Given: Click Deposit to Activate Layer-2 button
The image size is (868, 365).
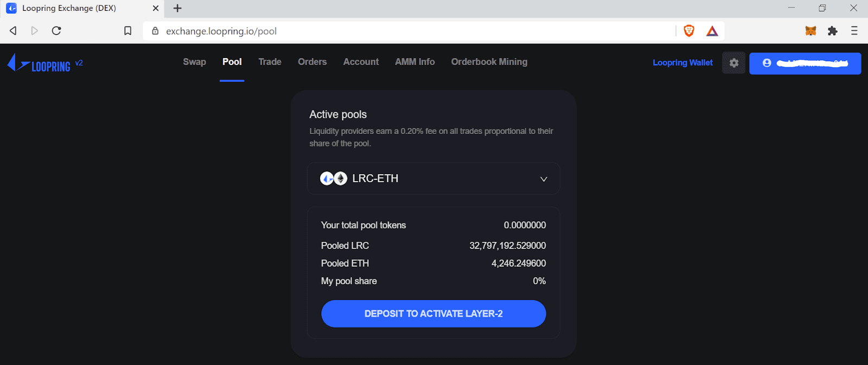Looking at the screenshot, I should [433, 313].
